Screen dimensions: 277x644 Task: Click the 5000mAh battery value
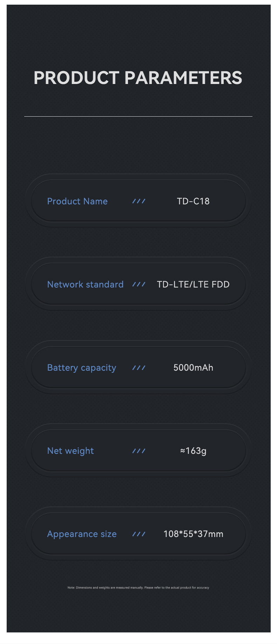193,368
